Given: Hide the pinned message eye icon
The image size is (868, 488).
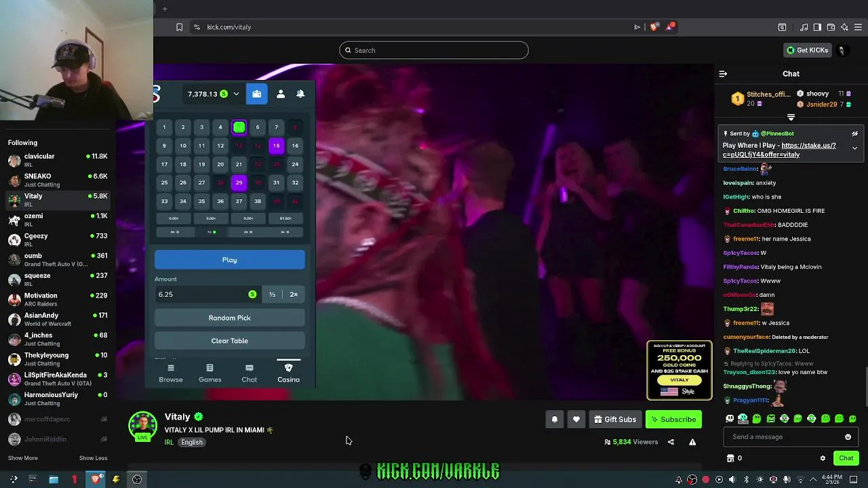Looking at the screenshot, I should (x=854, y=134).
